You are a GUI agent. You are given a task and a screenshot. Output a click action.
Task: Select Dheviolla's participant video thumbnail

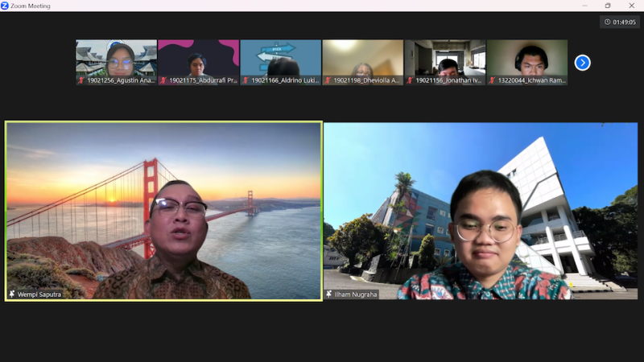click(363, 58)
